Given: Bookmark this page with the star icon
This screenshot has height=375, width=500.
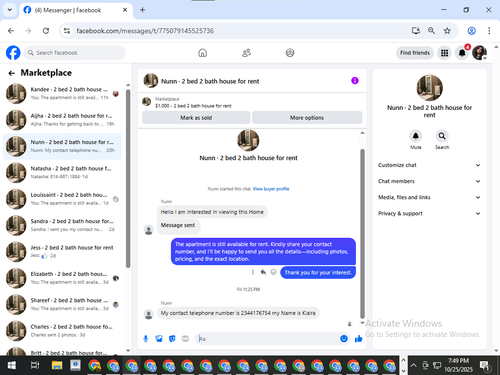Looking at the screenshot, I should 447,31.
